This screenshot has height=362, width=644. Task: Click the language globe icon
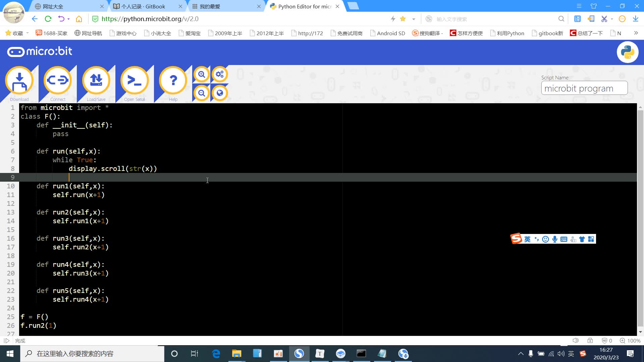click(x=220, y=93)
